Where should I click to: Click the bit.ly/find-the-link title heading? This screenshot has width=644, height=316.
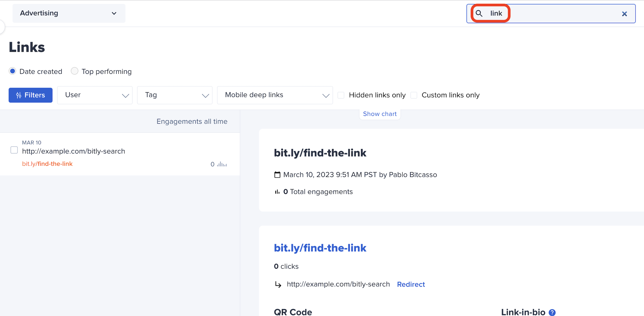320,153
